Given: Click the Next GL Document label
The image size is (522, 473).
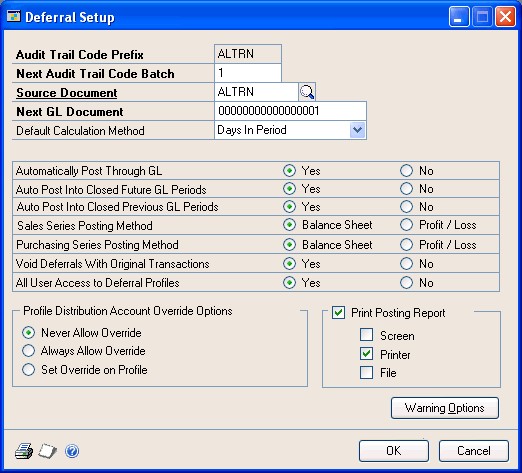Looking at the screenshot, I should (70, 112).
